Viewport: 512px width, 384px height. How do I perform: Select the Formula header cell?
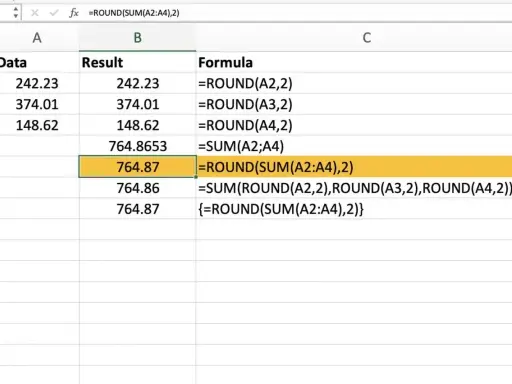[354, 62]
